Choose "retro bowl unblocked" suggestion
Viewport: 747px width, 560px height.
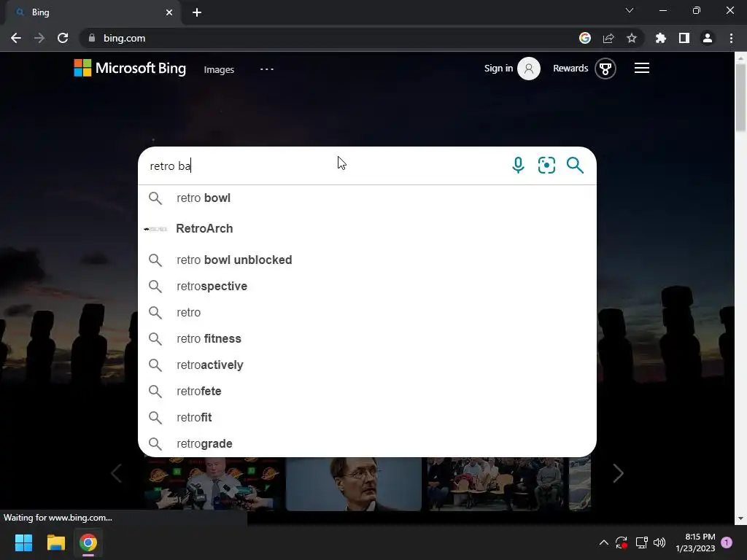point(367,260)
